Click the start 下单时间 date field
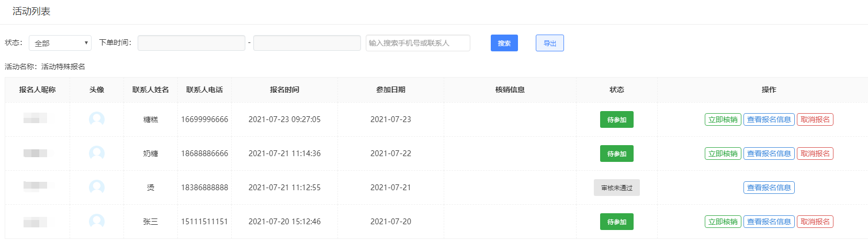868x241 pixels. pos(191,43)
